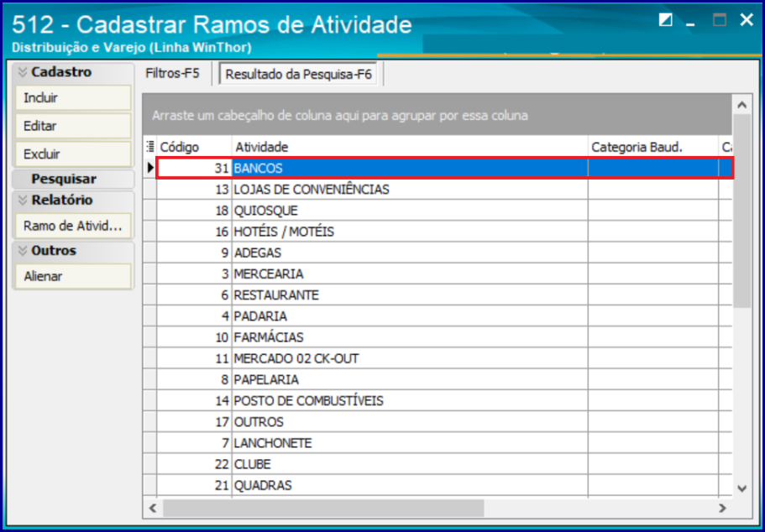
Task: Select the LOJAS DE CONVENIÊNCIAS row
Action: tap(444, 189)
